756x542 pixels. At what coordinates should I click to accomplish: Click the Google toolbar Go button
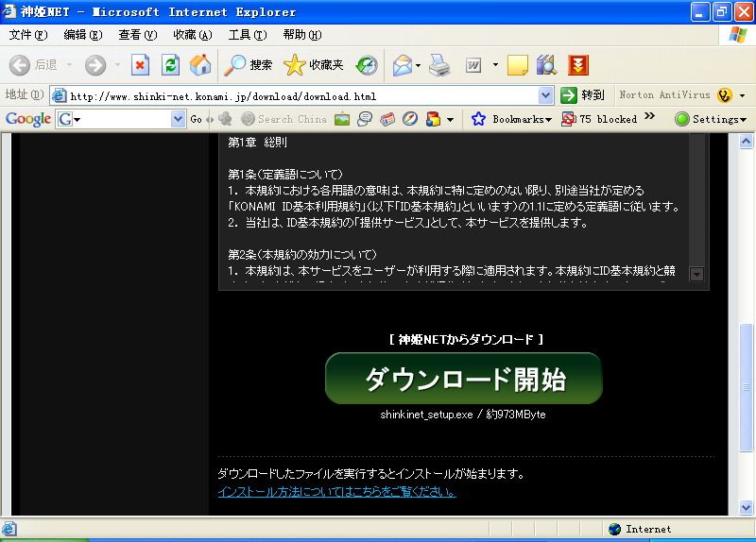[196, 119]
